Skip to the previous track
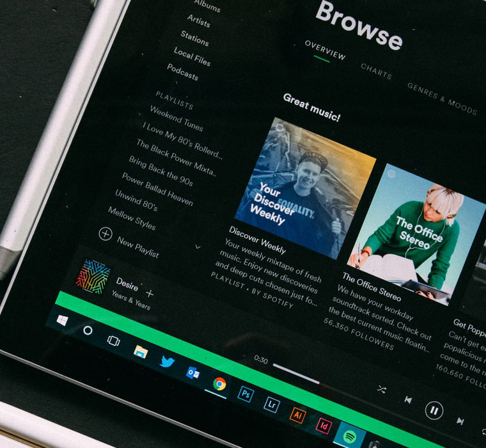This screenshot has height=448, width=486. (408, 399)
